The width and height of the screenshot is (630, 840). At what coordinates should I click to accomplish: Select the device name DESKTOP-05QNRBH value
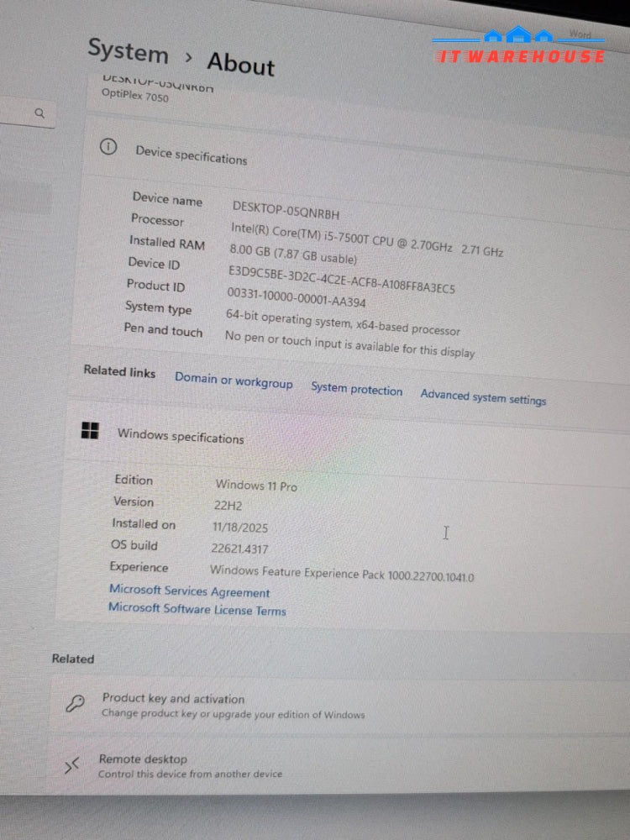point(286,210)
